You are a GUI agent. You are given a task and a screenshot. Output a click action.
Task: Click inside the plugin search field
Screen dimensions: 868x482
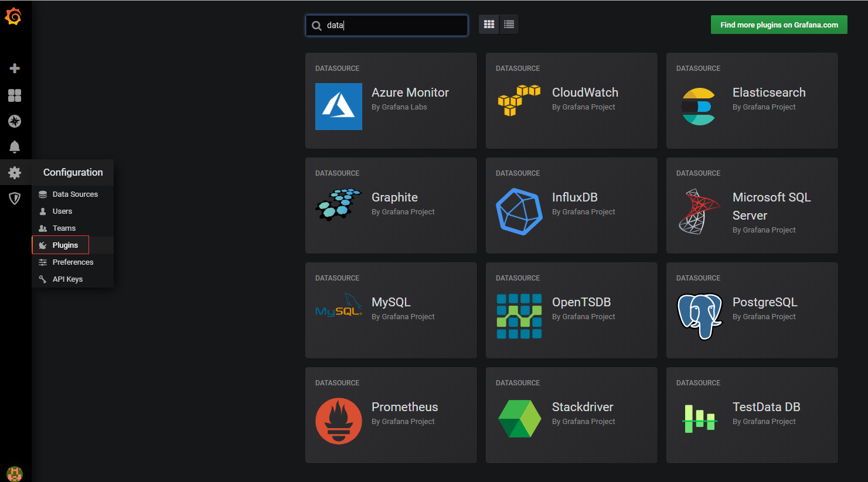[x=386, y=25]
